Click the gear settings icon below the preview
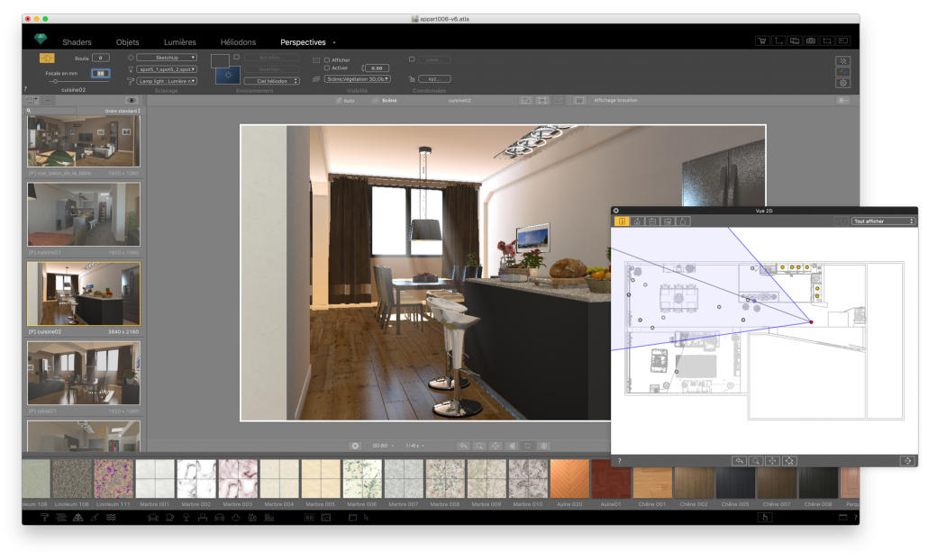 coord(355,445)
